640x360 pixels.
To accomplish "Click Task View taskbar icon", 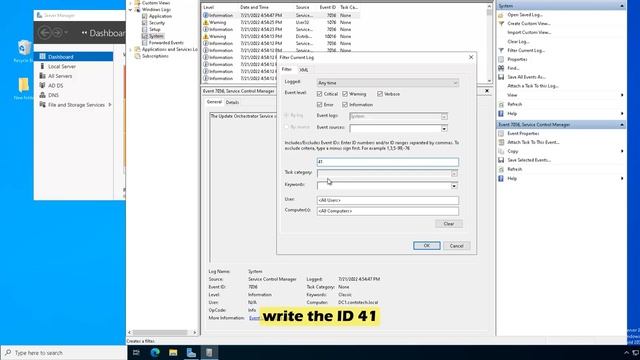I will pos(136,353).
